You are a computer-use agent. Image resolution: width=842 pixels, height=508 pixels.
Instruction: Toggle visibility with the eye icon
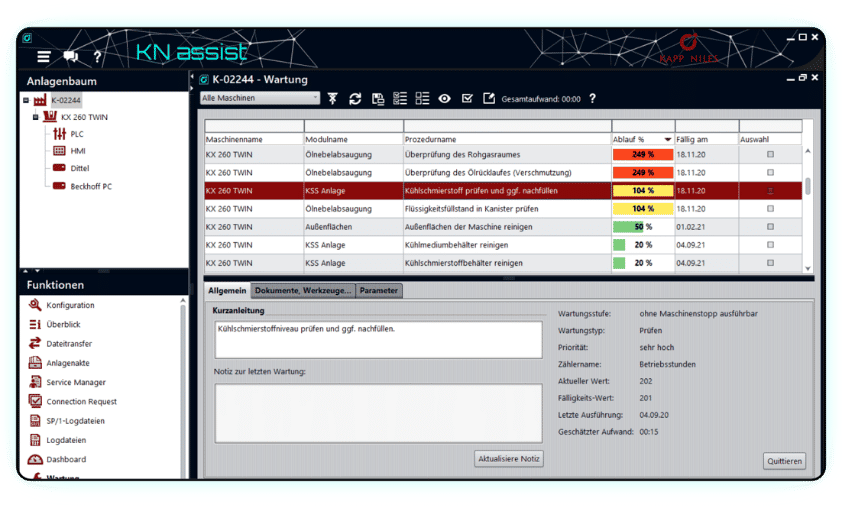pos(445,98)
